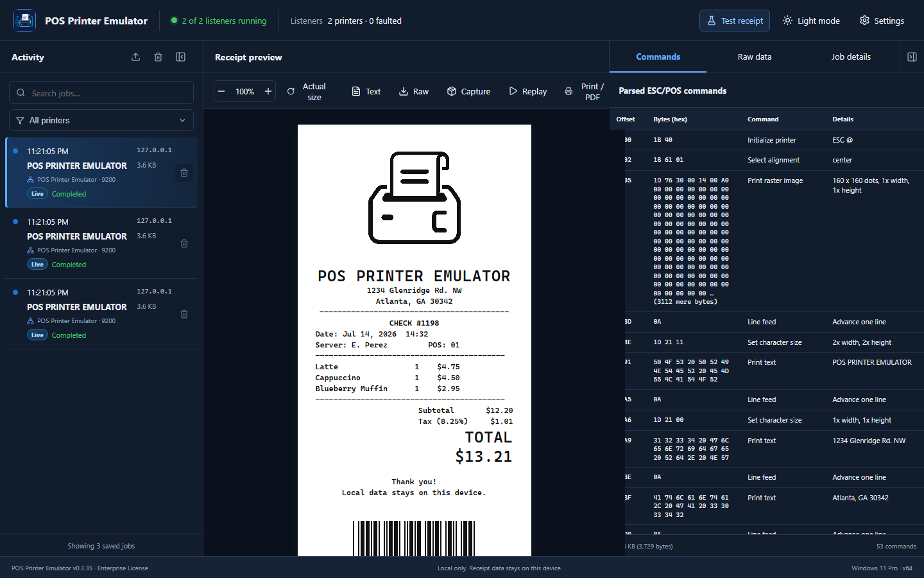Click the barcode at the receipt bottom
Screen dimensions: 924x578
(414, 538)
